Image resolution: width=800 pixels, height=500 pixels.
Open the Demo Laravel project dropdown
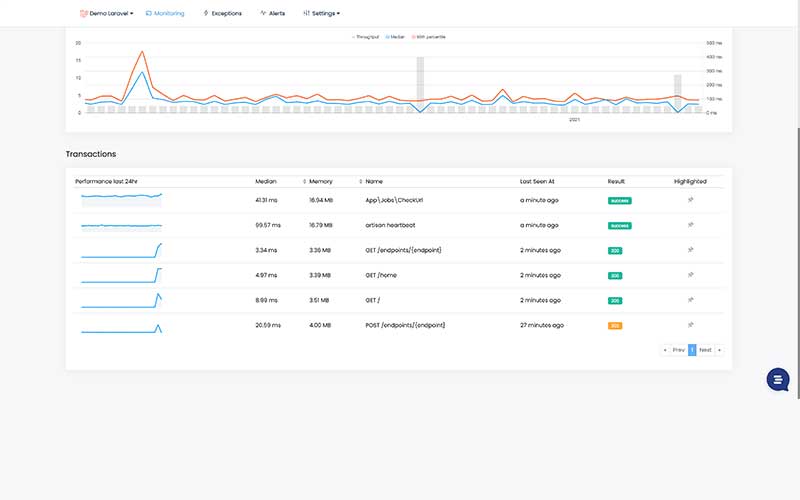tap(107, 13)
